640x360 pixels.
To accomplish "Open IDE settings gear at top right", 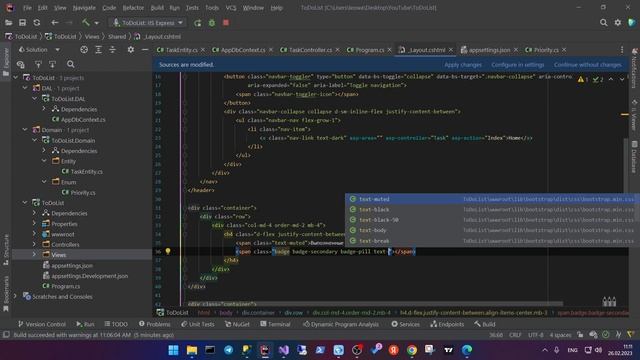I will pos(618,23).
